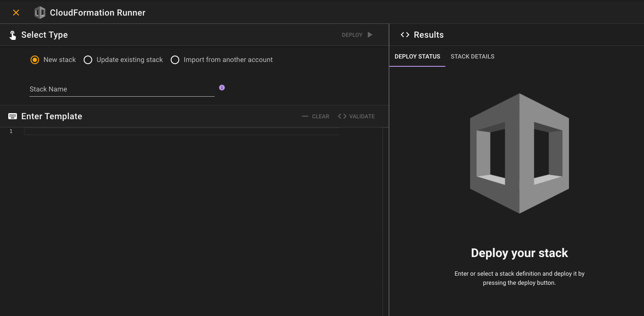The height and width of the screenshot is (316, 644).
Task: Click the large CloudFormation cube image
Action: pos(520,153)
